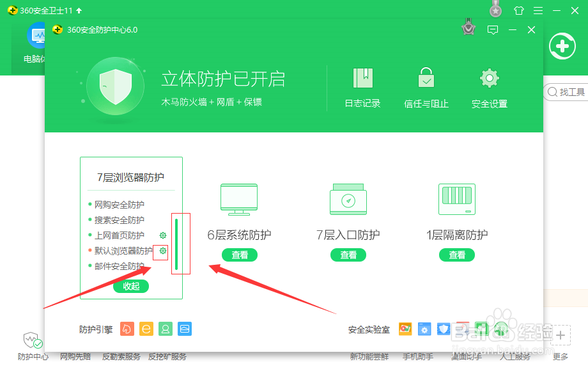Click the star medal icon in 360安全卫士 titlebar
Screen dimensions: 588x371
[x=496, y=9]
